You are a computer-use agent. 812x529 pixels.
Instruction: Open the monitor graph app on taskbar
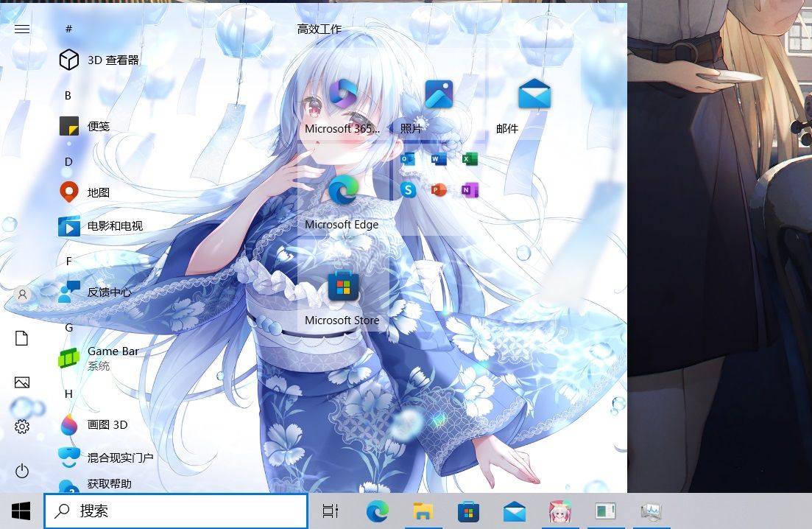652,512
